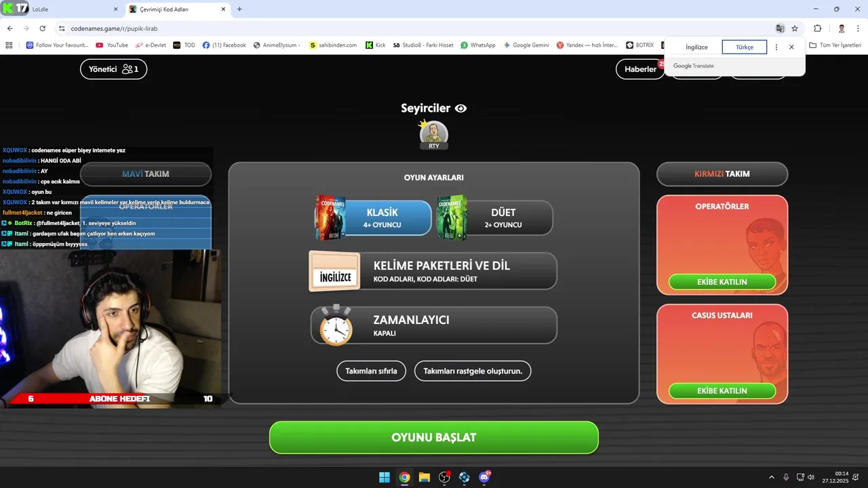Open Discord from the taskbar
The width and height of the screenshot is (868, 488).
click(484, 477)
